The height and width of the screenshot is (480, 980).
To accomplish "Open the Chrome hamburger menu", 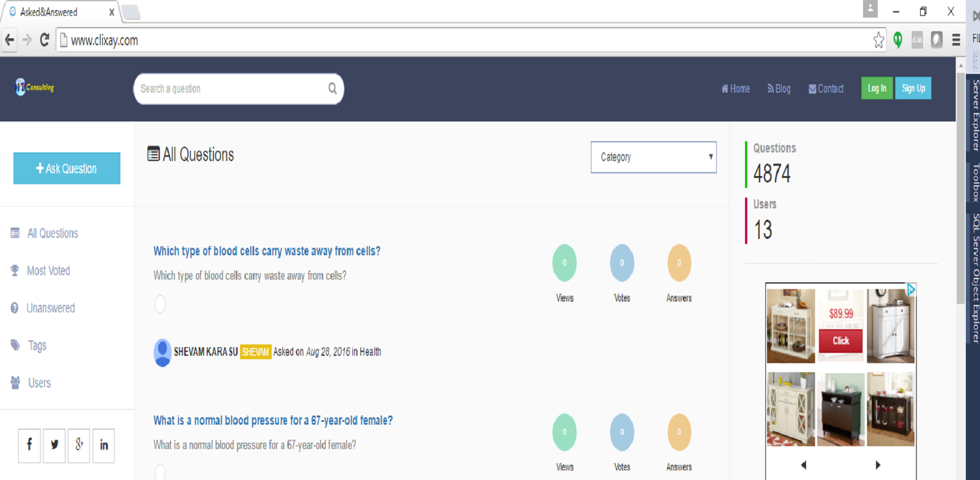I will 956,40.
